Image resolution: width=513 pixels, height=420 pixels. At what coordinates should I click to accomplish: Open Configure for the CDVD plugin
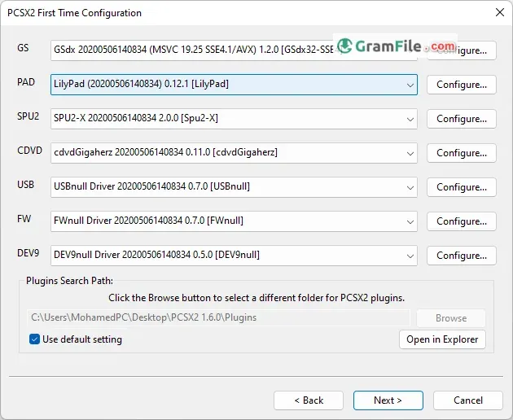462,153
